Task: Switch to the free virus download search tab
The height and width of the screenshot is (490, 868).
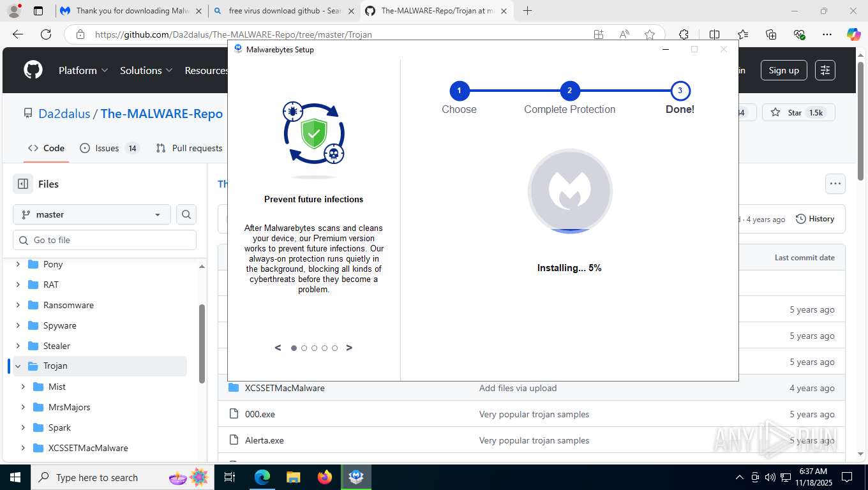Action: [x=283, y=11]
